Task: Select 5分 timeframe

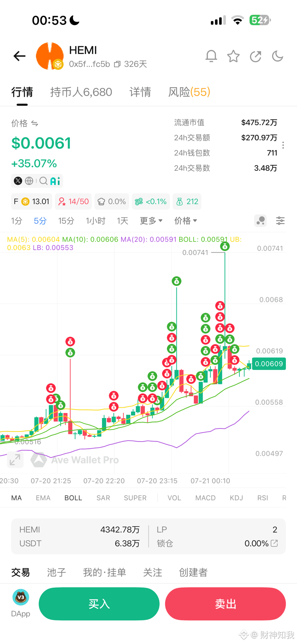Action: [40, 221]
